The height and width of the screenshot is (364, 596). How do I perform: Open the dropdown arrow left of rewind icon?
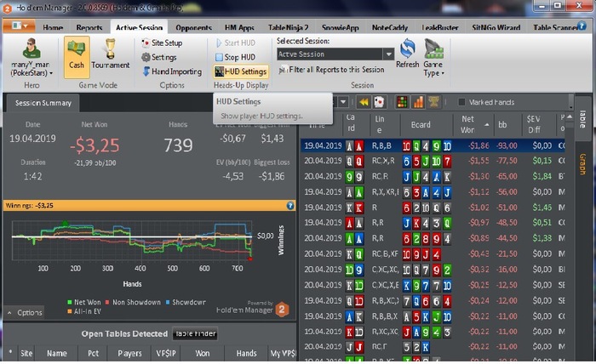point(343,102)
